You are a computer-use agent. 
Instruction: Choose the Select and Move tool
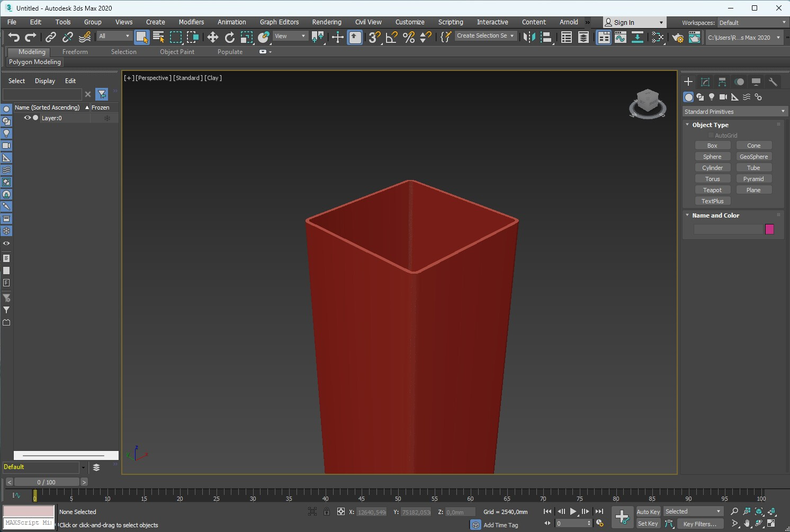point(212,37)
